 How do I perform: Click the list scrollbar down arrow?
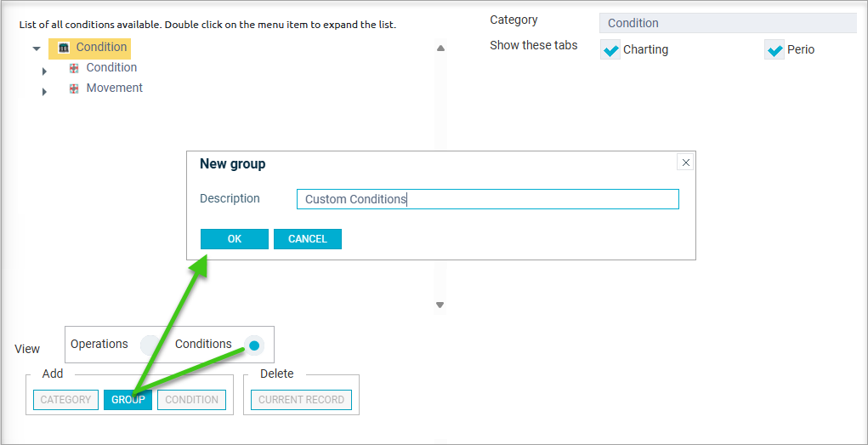[440, 305]
